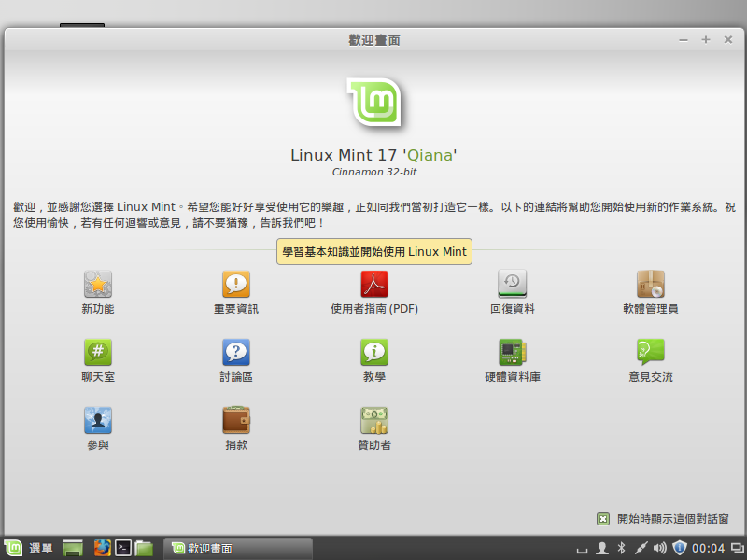Launch 回復資料 restore data icon
The height and width of the screenshot is (560, 747).
(513, 284)
